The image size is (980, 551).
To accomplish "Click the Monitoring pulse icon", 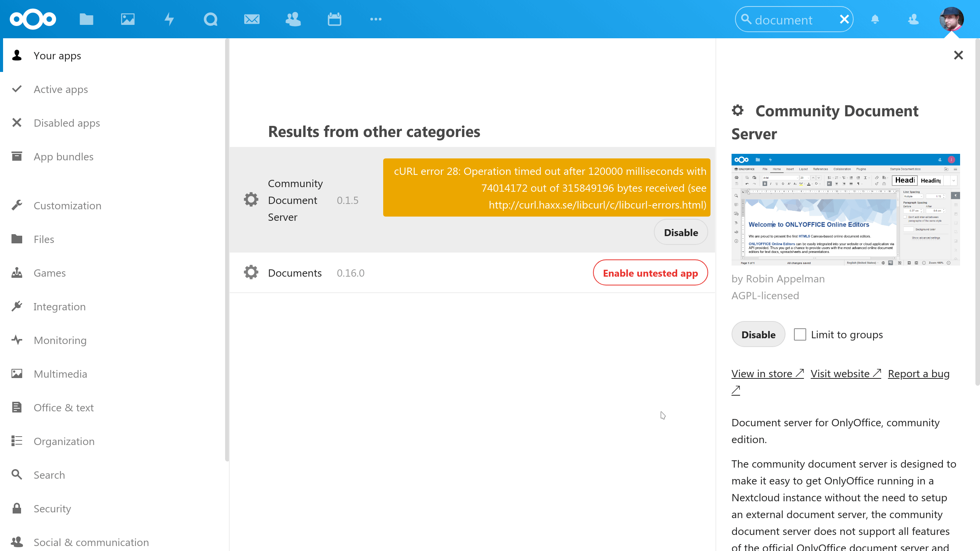I will point(17,340).
